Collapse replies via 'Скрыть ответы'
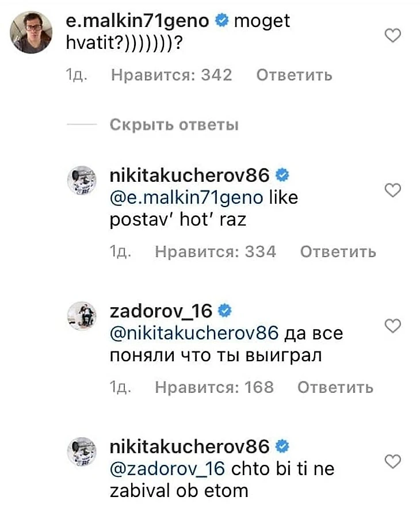Screen dimensions: 420x512 click(174, 124)
